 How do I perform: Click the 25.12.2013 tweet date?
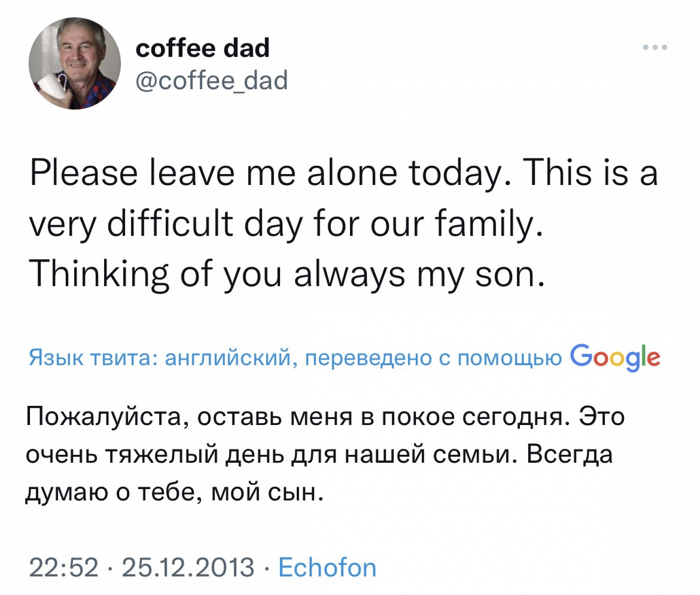(188, 568)
